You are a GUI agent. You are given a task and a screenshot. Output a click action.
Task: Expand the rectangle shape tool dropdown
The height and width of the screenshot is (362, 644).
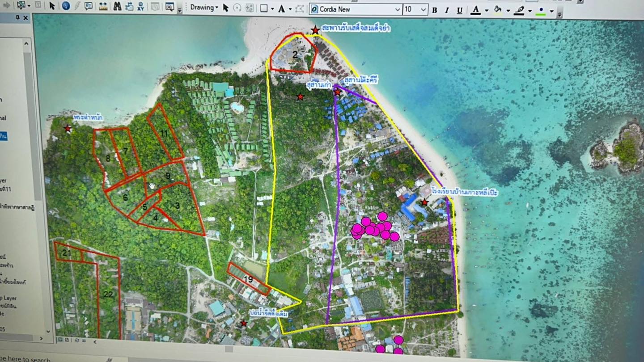(x=272, y=9)
